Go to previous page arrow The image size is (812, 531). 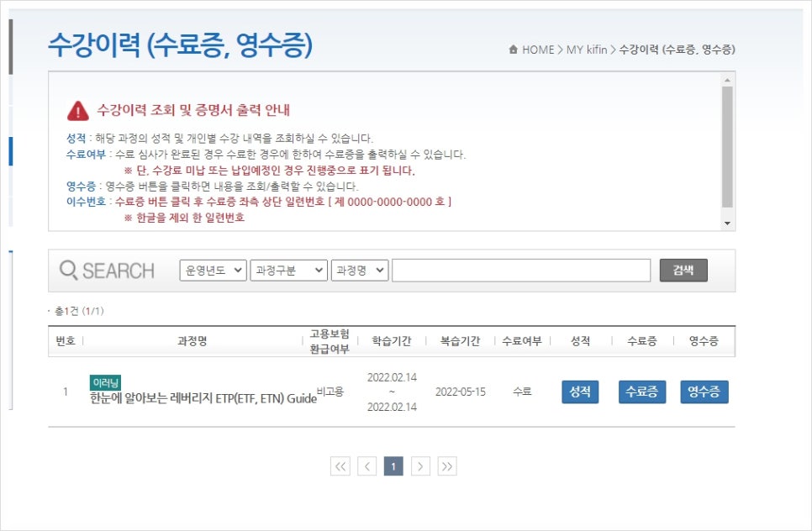pyautogui.click(x=367, y=466)
